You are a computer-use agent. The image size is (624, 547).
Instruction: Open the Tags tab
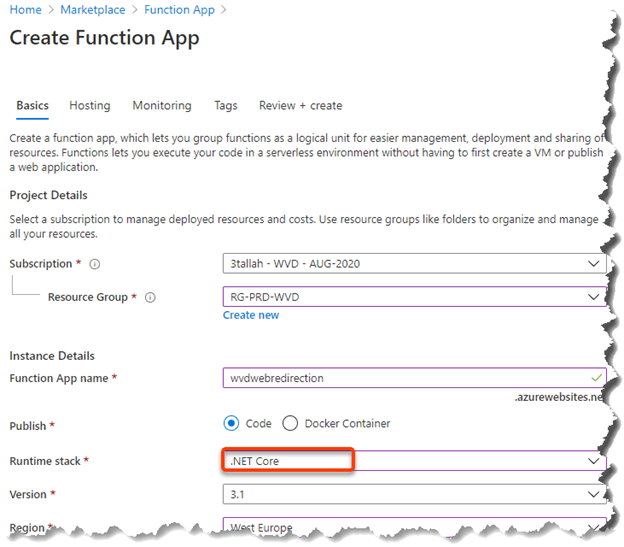[x=226, y=105]
